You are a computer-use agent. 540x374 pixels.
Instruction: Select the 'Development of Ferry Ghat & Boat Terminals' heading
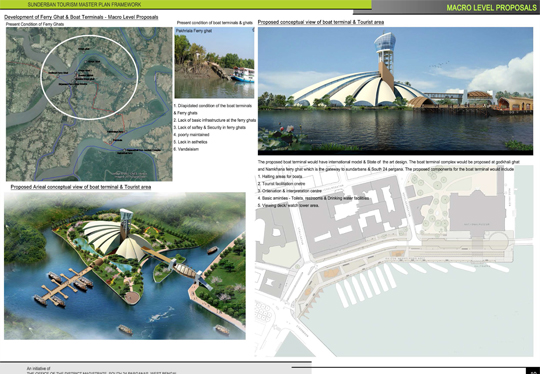81,17
